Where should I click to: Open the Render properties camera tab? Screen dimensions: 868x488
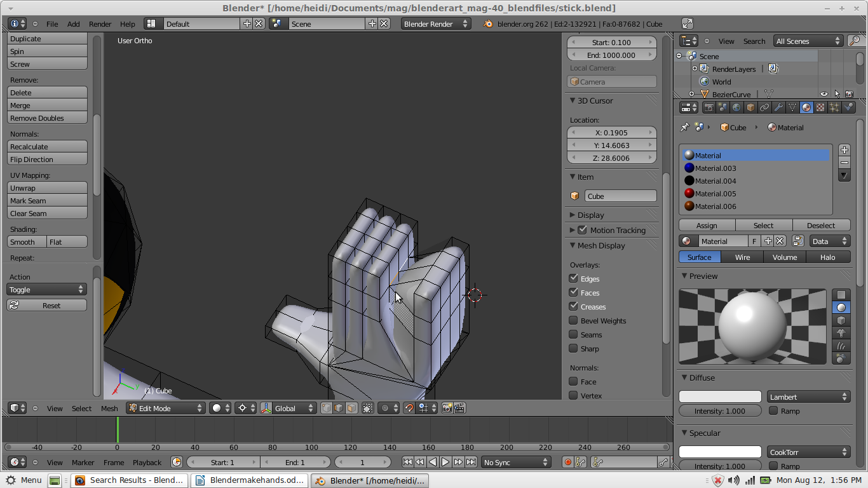709,107
